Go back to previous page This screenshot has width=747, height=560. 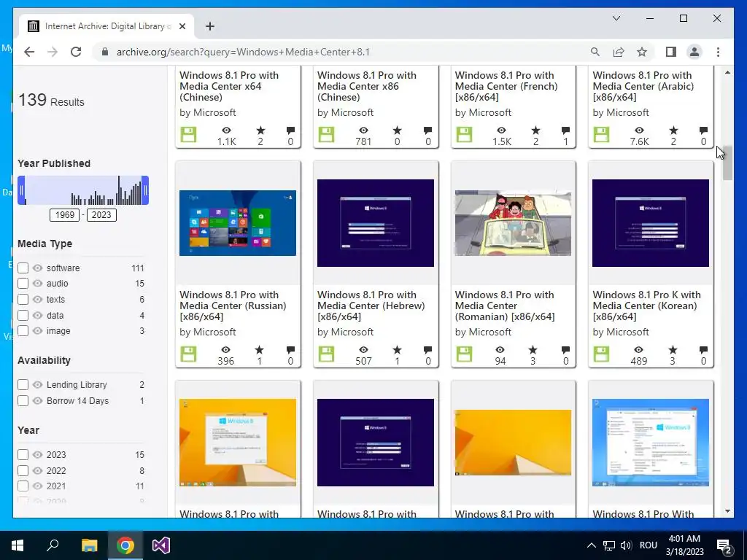click(x=29, y=52)
